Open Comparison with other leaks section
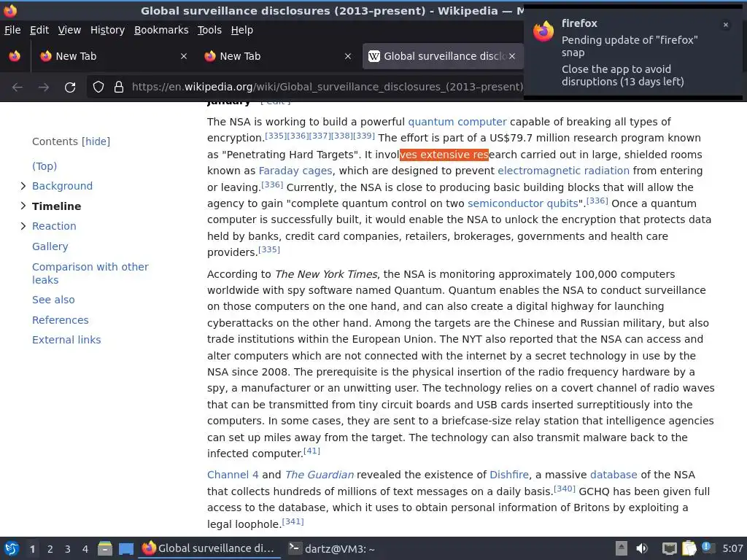Screen dimensions: 747x560 click(90, 273)
